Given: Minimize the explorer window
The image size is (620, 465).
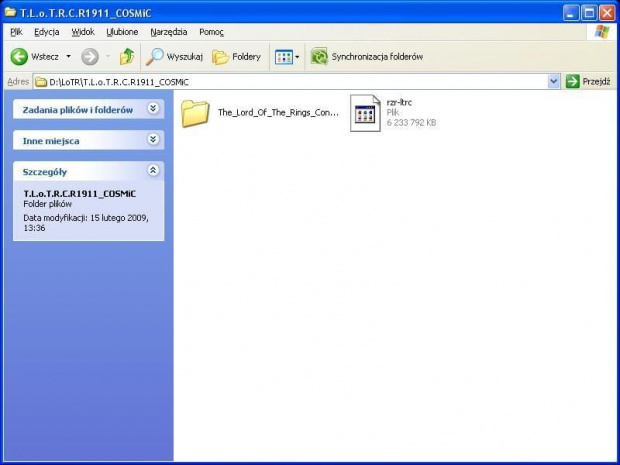Looking at the screenshot, I should click(x=570, y=13).
